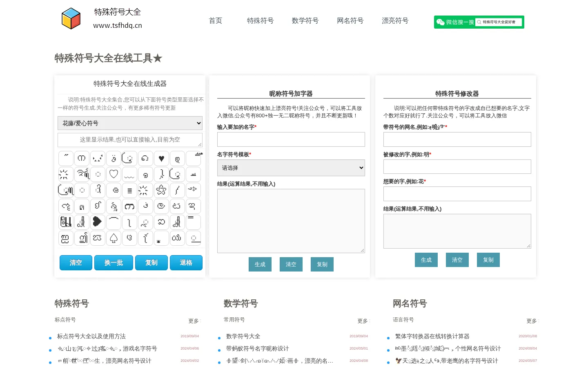Viewport: 588px width, 368px height.
Task: Open the 标点符号大全以及使用方法 article
Action: [91, 336]
